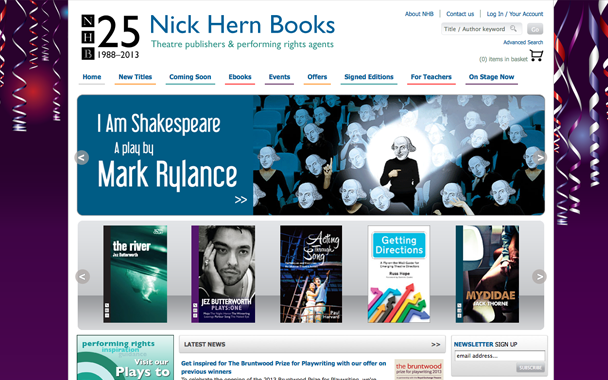Screen dimensions: 608x380
Task: Select On Stage Now menu item
Action: coord(491,77)
